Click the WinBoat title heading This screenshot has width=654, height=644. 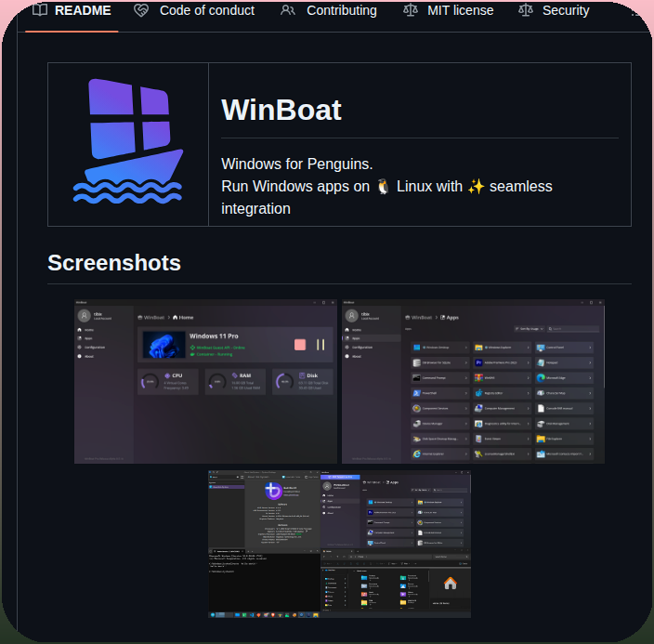[281, 110]
